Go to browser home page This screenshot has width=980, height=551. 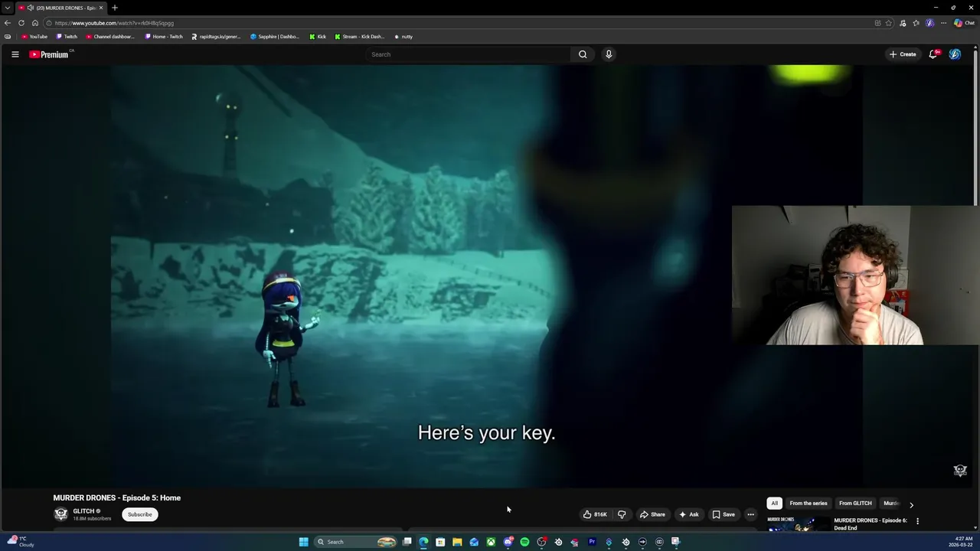pyautogui.click(x=34, y=23)
